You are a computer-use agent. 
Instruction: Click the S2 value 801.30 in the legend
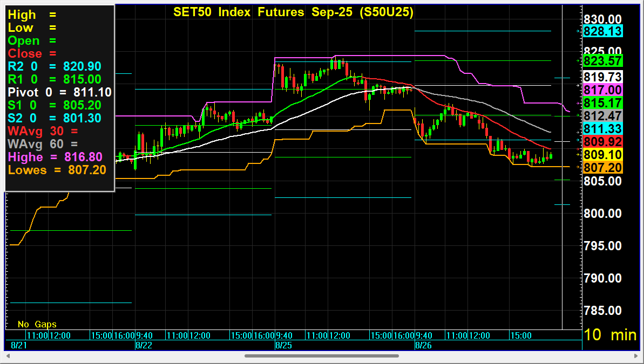pyautogui.click(x=82, y=118)
